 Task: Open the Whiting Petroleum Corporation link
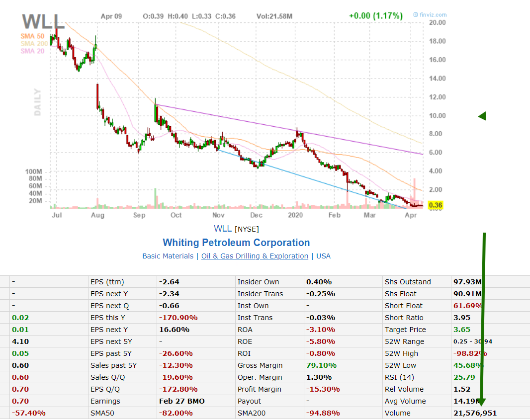(x=236, y=243)
